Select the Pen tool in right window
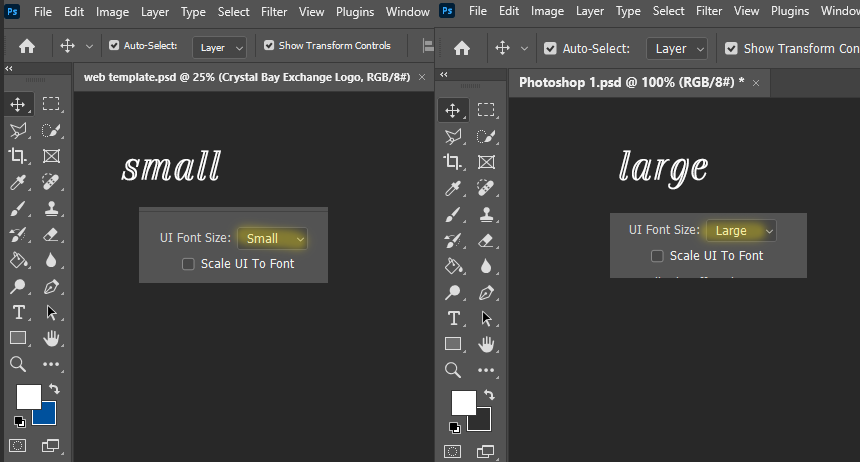The height and width of the screenshot is (462, 860). tap(486, 293)
